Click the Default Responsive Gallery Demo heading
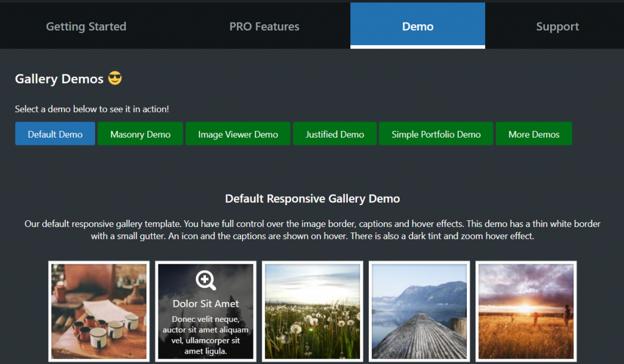Image resolution: width=624 pixels, height=364 pixels. (313, 198)
